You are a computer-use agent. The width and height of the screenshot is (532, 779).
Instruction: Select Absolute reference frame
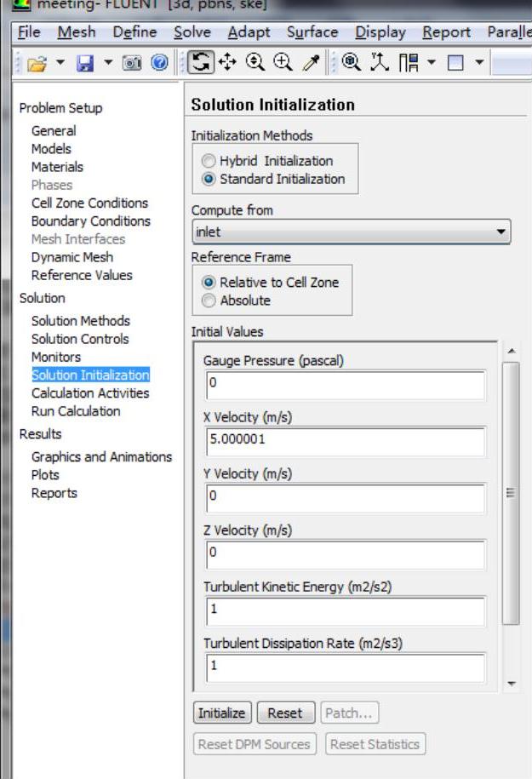tap(209, 301)
